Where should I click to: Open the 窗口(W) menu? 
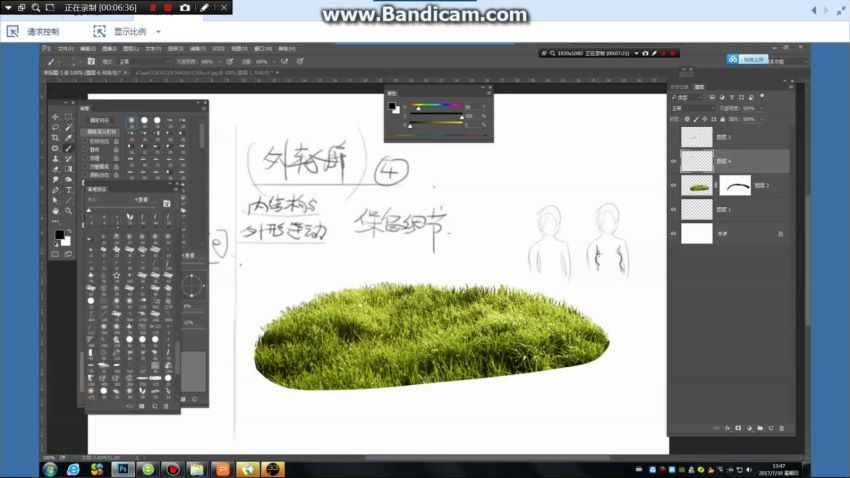click(263, 49)
